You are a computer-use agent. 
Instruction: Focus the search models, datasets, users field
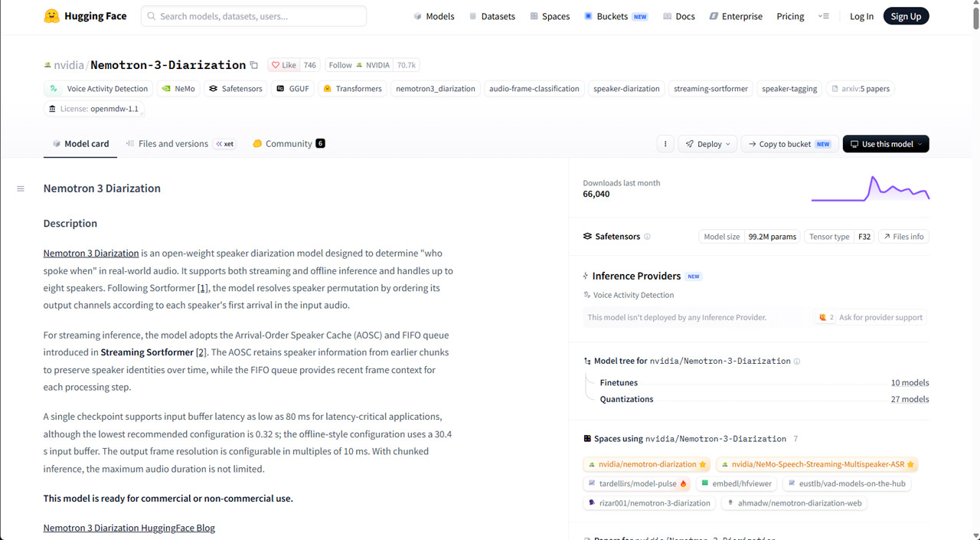[x=253, y=16]
